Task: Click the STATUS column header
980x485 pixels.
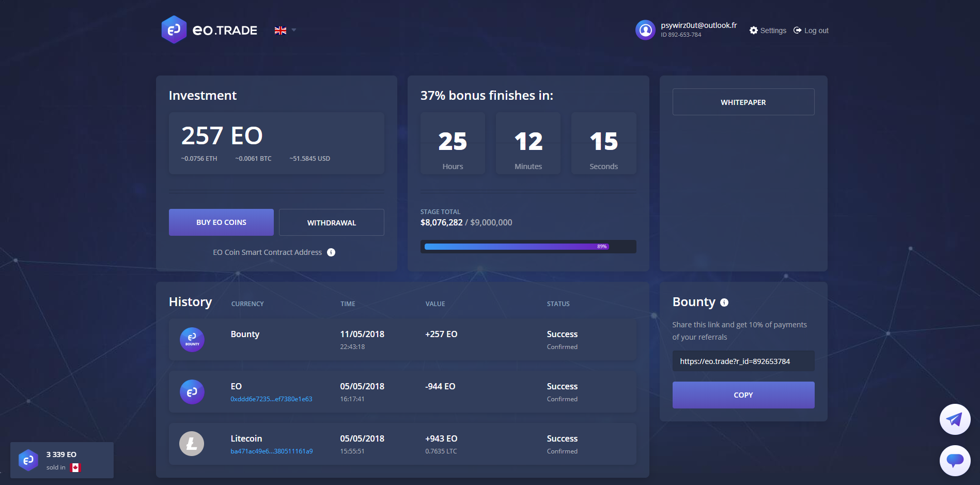Action: click(x=558, y=304)
